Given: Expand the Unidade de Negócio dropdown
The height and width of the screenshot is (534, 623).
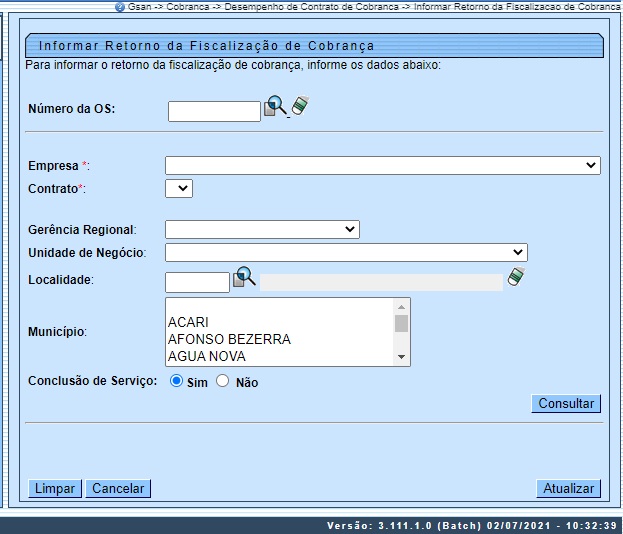Looking at the screenshot, I should (x=346, y=252).
